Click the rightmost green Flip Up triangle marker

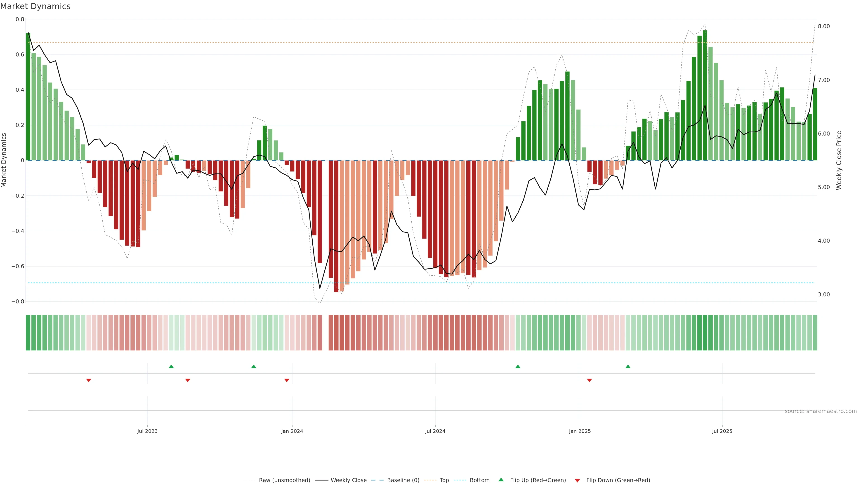pyautogui.click(x=628, y=366)
